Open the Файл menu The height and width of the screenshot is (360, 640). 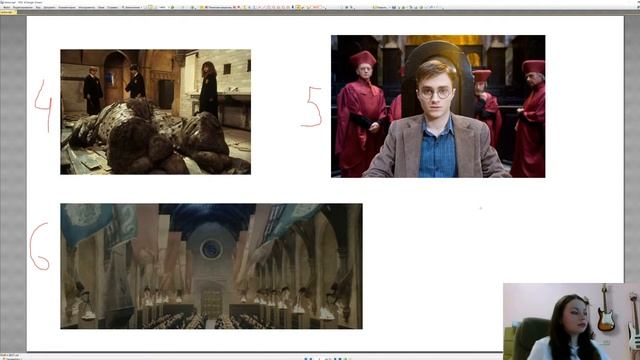[x=6, y=7]
